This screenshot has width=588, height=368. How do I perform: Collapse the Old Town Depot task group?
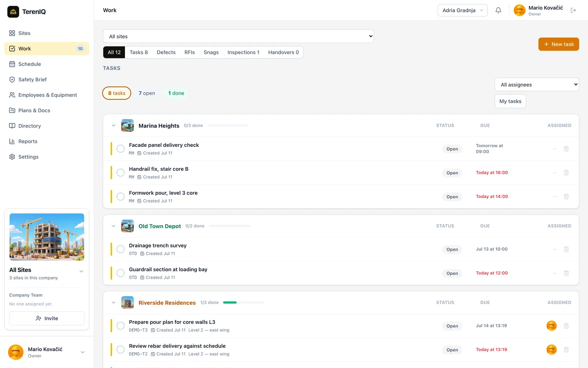click(114, 226)
